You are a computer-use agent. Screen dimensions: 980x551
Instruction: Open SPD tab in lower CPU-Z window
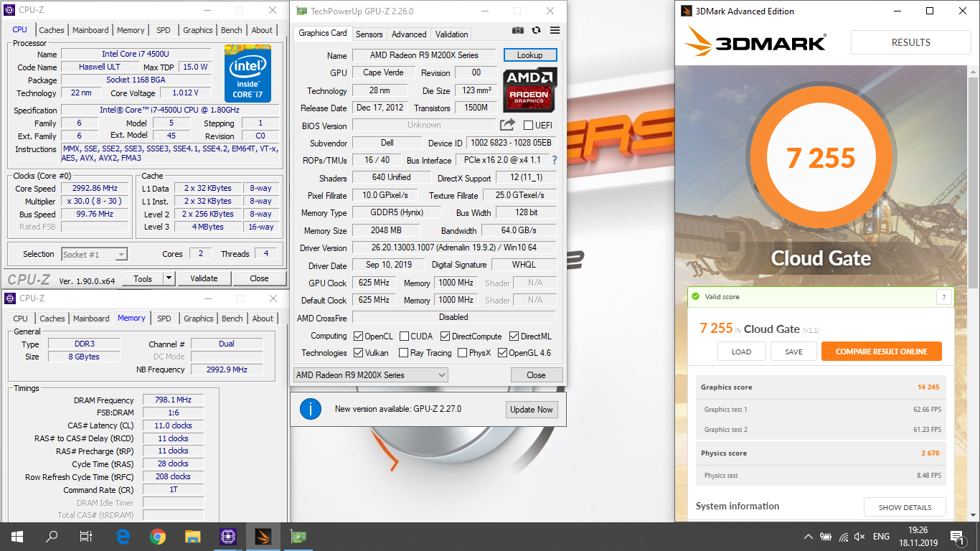tap(164, 319)
